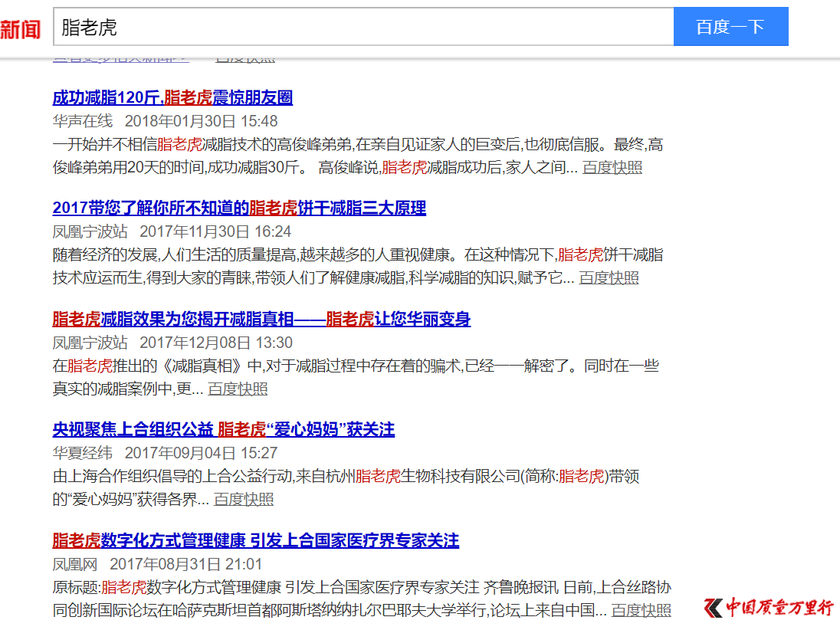Click the 中国质量万里行 watermark logo
Viewport: 840px width, 630px height.
pyautogui.click(x=769, y=608)
